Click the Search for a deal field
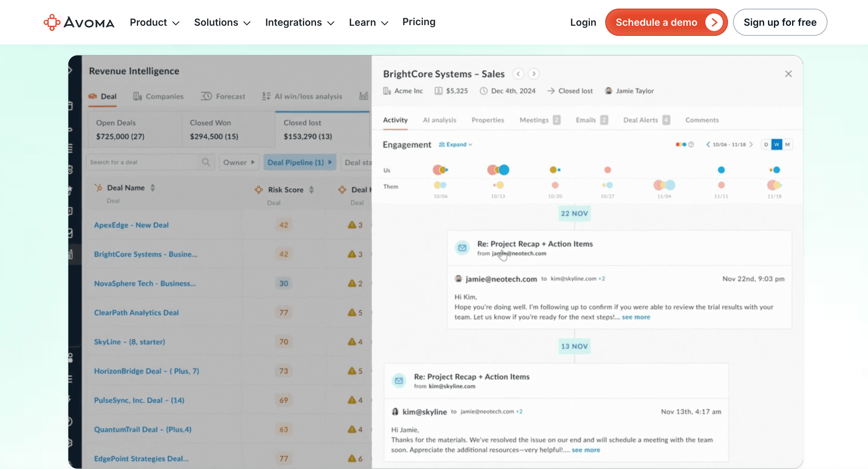The image size is (868, 469). pyautogui.click(x=150, y=162)
